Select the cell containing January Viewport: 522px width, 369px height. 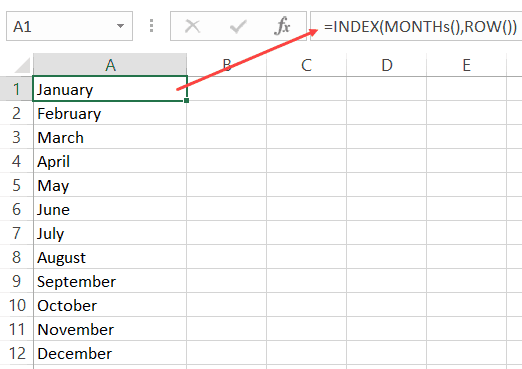pyautogui.click(x=110, y=89)
